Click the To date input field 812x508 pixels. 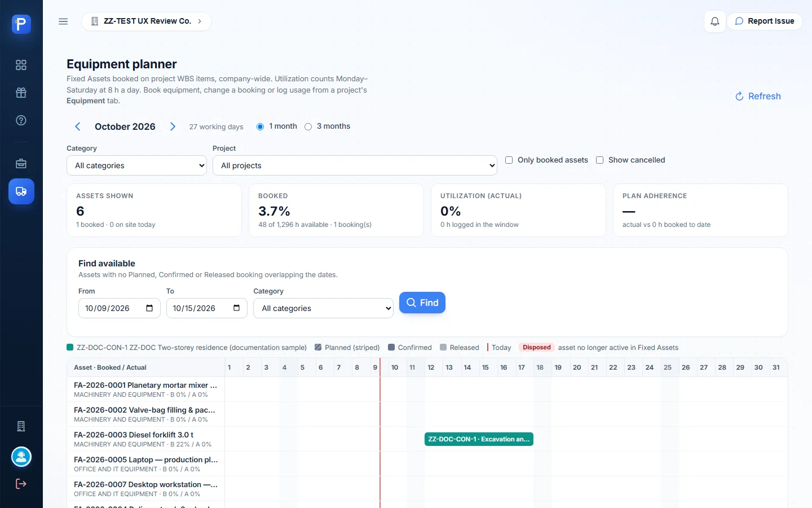[x=207, y=308]
